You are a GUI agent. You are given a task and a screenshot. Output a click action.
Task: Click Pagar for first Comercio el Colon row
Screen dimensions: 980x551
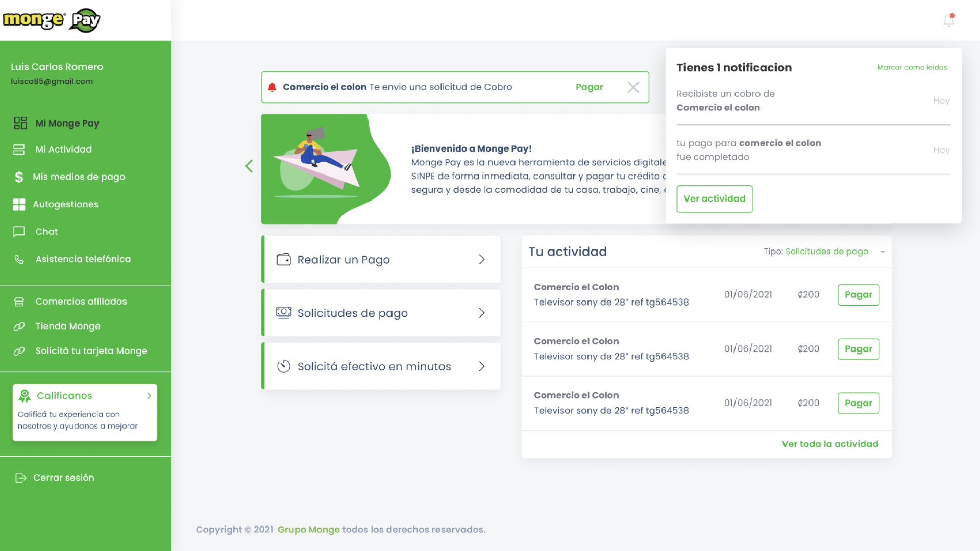coord(859,295)
